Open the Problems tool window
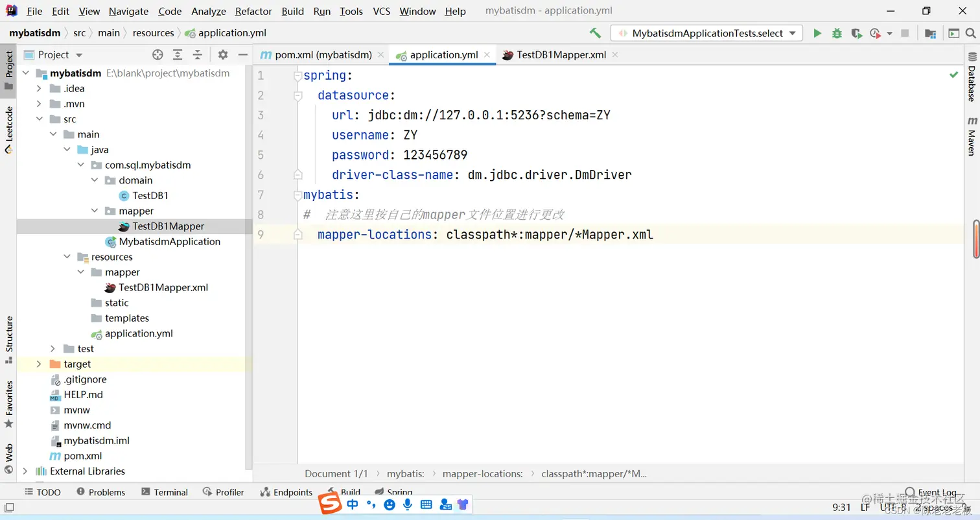This screenshot has height=520, width=980. [x=100, y=492]
